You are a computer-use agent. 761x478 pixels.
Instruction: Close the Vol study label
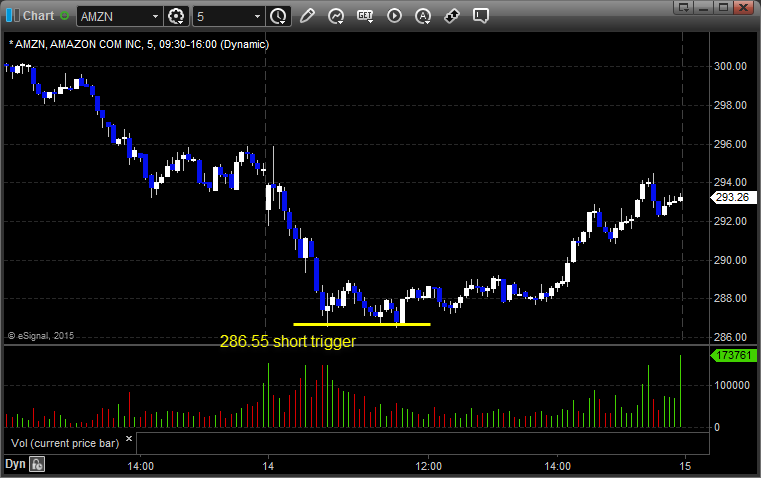[129, 439]
